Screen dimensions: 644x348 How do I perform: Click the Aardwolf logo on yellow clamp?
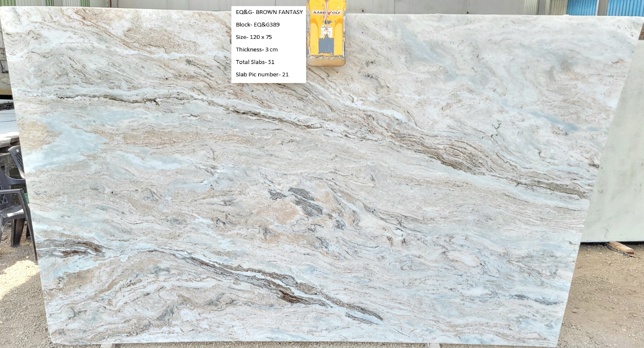click(327, 13)
